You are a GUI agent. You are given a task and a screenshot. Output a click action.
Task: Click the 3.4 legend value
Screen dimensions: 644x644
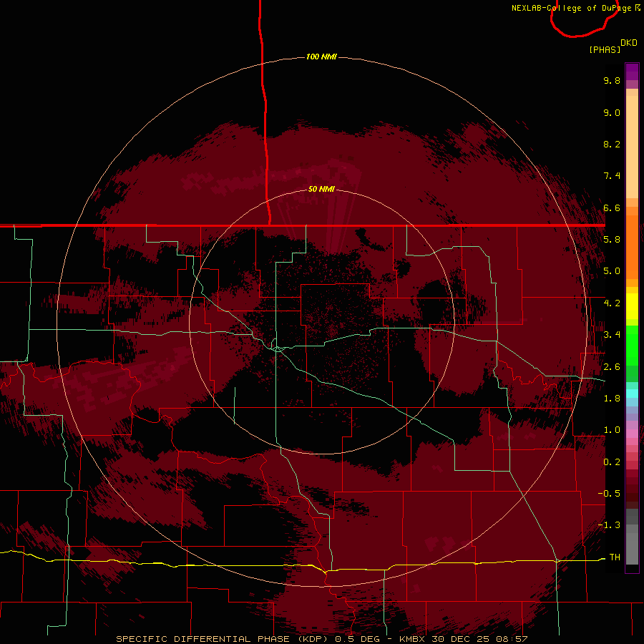[x=612, y=335]
